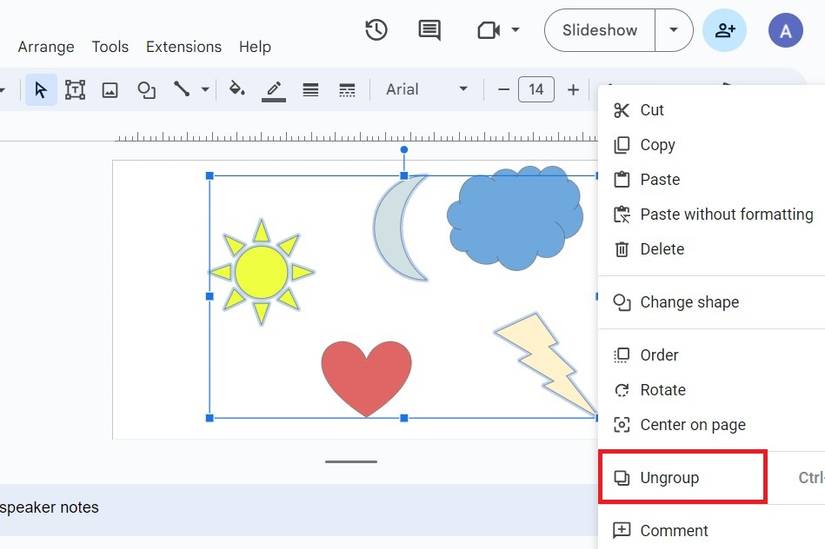
Task: Choose Center on page
Action: coord(711,425)
